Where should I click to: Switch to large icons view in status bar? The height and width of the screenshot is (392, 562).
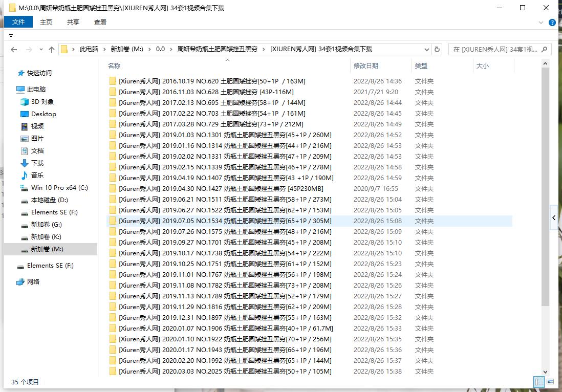550,382
